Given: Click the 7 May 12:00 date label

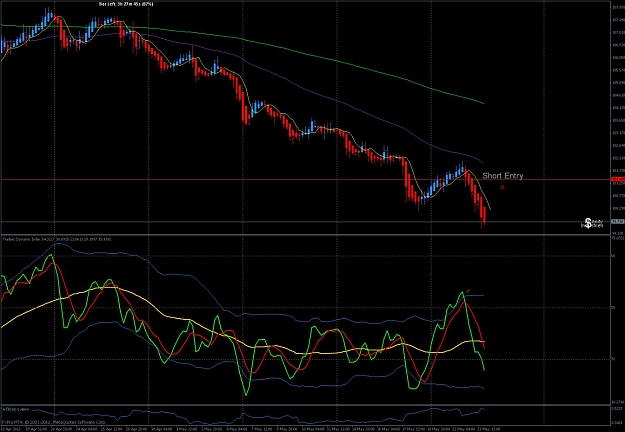Looking at the screenshot, I should (261, 429).
